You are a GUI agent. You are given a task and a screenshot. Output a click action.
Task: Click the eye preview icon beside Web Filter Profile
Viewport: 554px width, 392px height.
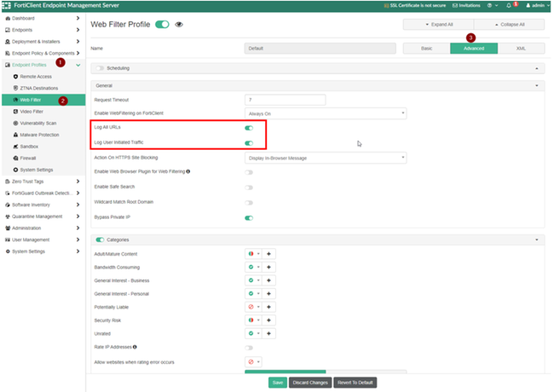click(179, 25)
